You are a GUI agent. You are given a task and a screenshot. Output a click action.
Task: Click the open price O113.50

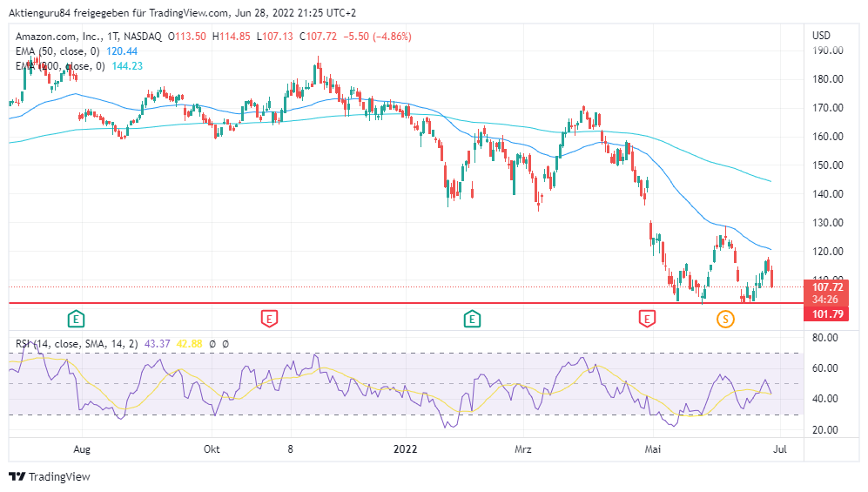[x=187, y=37]
